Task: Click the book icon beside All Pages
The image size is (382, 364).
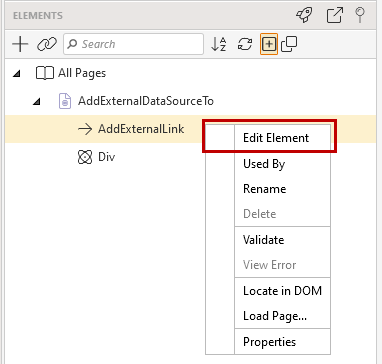Action: pos(45,73)
